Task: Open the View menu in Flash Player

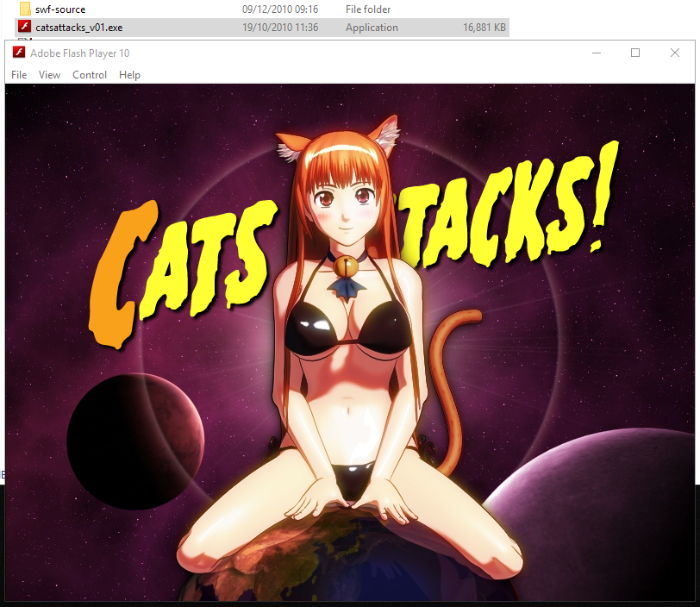Action: (49, 75)
